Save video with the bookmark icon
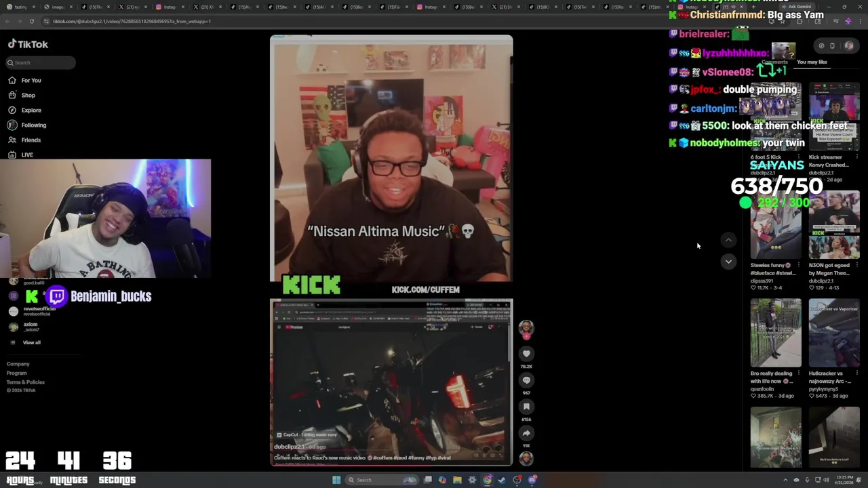Viewport: 868px width, 488px height. coord(526,406)
